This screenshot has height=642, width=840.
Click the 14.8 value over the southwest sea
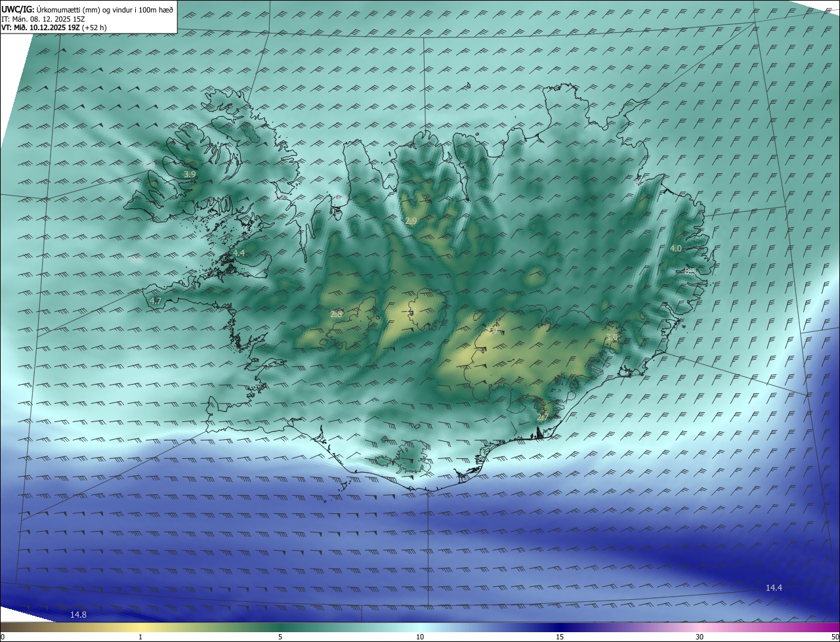(78, 614)
